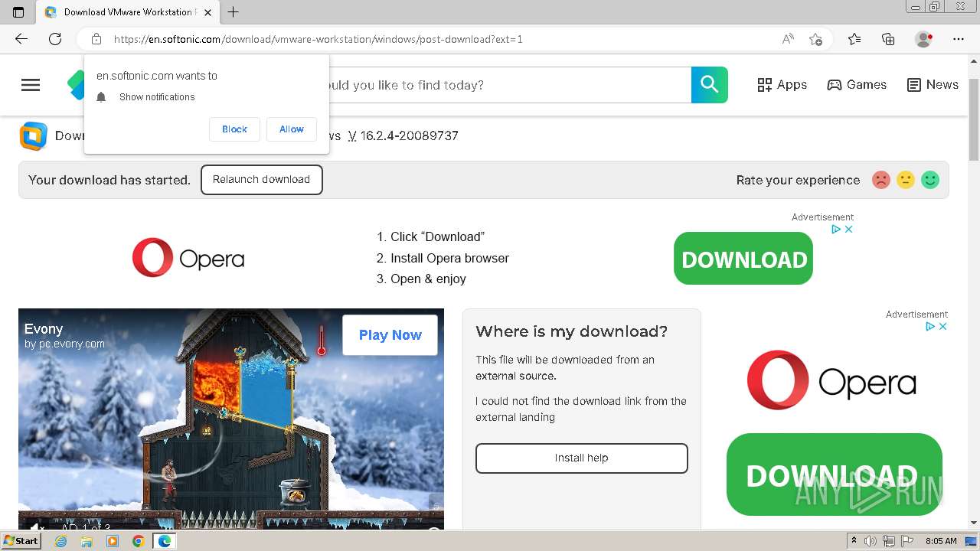
Task: Click the taskbar clock 8:05 AM
Action: pyautogui.click(x=941, y=541)
